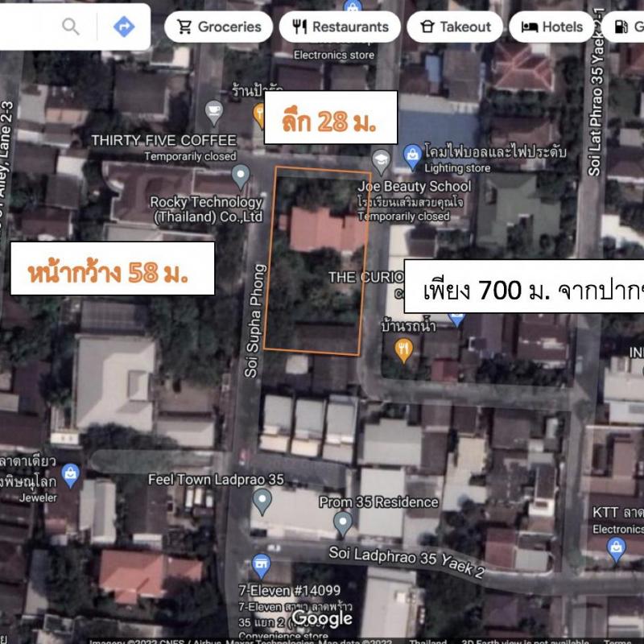Select the Groceries category chip
This screenshot has height=644, width=644.
tap(218, 27)
